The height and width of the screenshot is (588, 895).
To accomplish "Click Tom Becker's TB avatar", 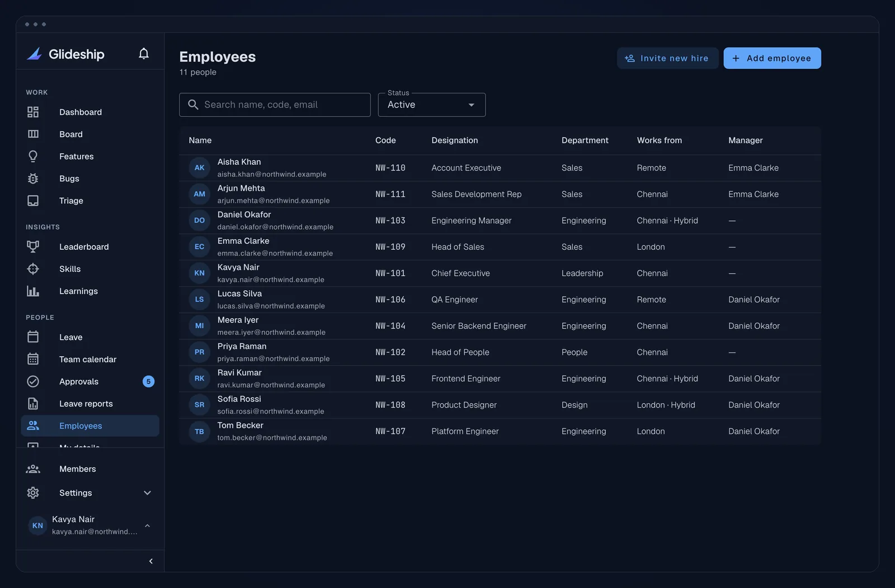I will [200, 431].
